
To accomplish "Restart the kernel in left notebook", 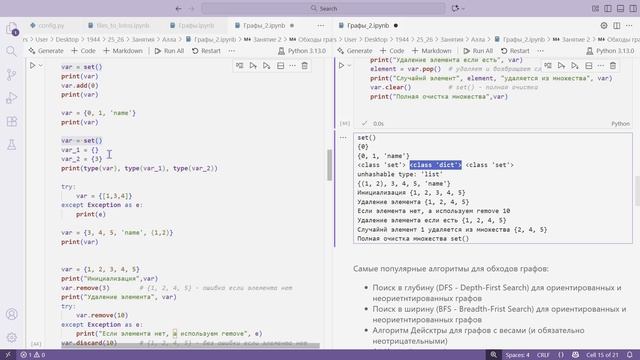I will tap(206, 51).
